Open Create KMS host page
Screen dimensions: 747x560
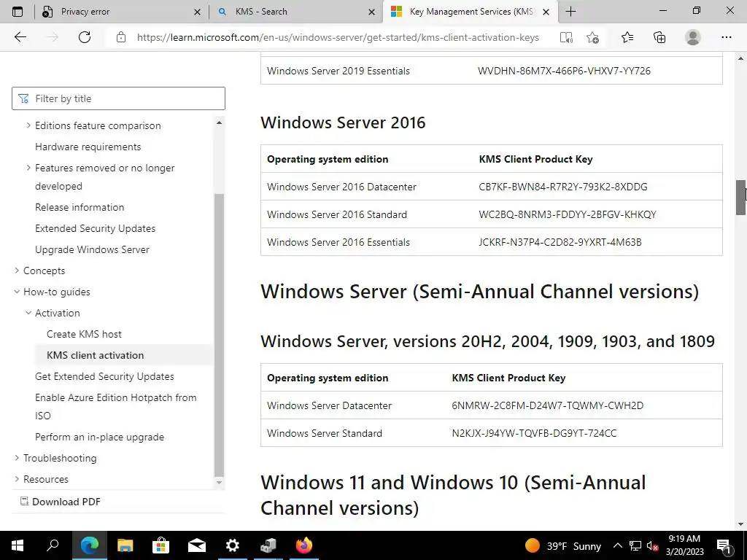(84, 334)
